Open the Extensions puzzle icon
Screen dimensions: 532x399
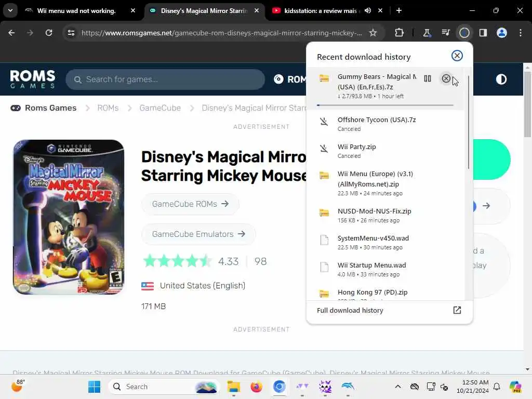point(400,33)
